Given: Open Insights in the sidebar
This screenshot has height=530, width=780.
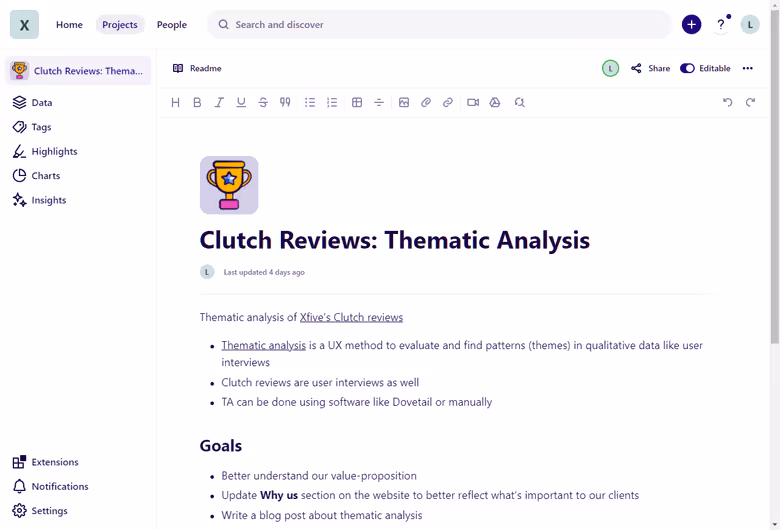Looking at the screenshot, I should [39, 200].
